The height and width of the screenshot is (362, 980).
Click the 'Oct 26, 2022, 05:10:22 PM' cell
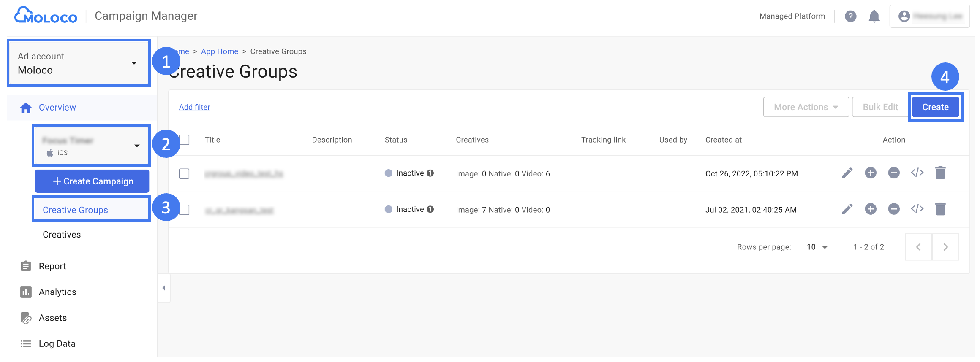751,174
